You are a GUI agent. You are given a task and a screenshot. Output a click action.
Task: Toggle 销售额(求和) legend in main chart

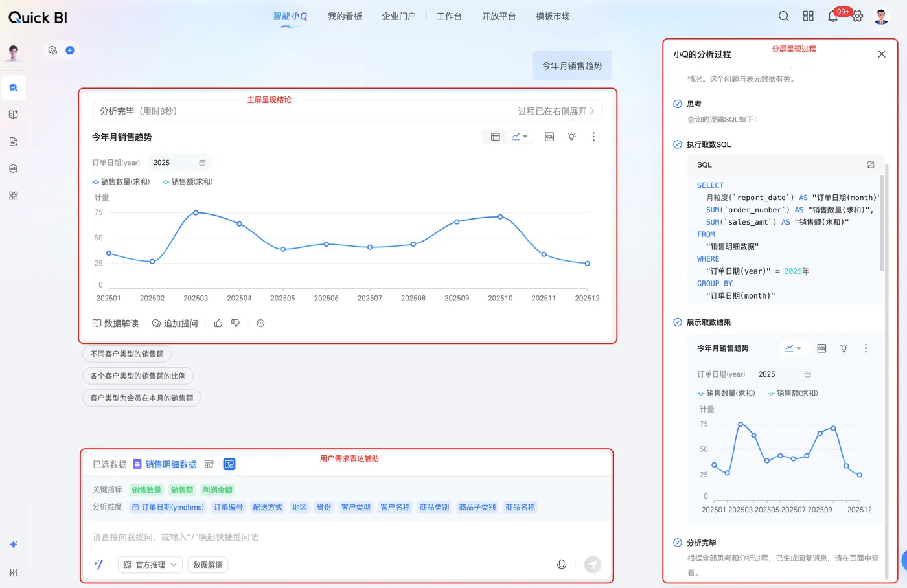pyautogui.click(x=187, y=182)
